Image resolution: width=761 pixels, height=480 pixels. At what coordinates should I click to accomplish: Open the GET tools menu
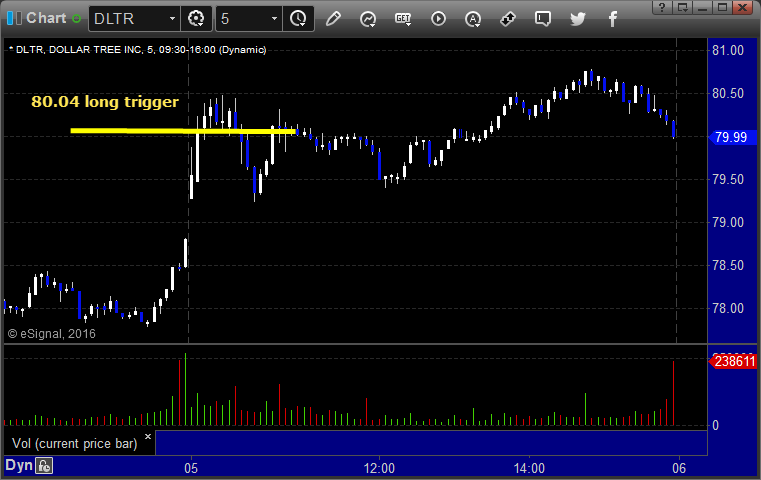coord(403,19)
